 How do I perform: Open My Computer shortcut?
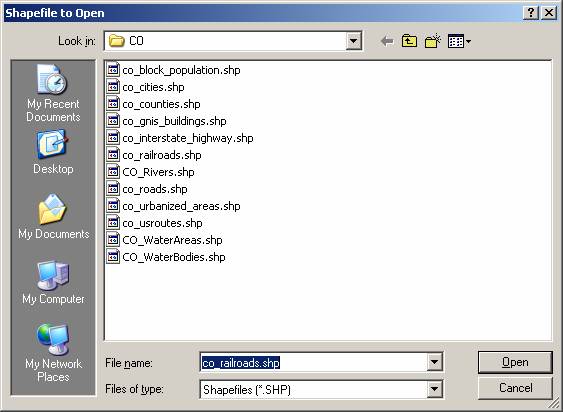[53, 282]
